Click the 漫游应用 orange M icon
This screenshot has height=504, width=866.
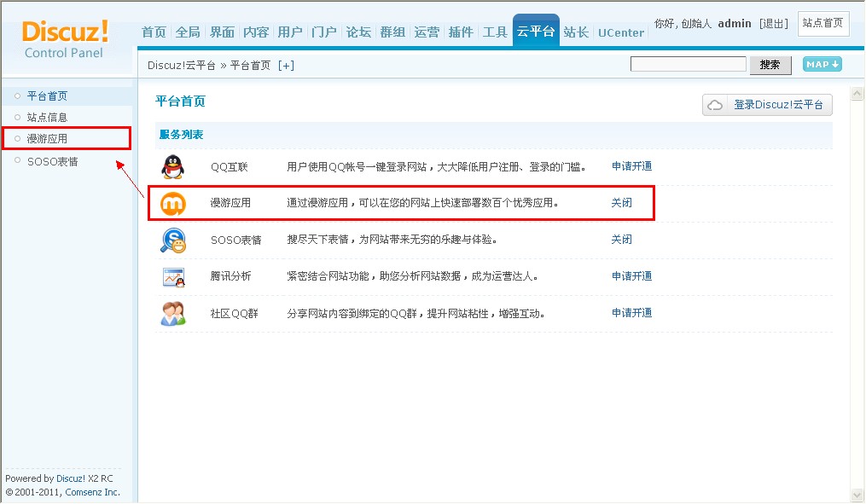point(173,204)
